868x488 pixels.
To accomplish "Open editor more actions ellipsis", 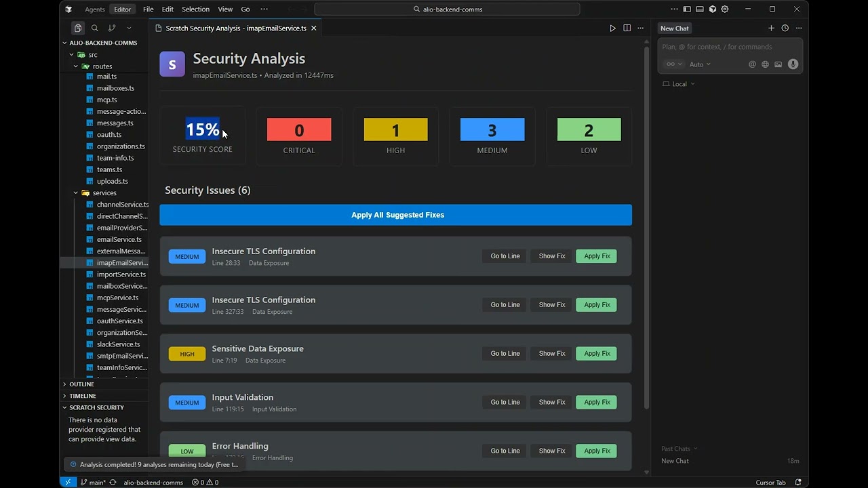I will (640, 28).
